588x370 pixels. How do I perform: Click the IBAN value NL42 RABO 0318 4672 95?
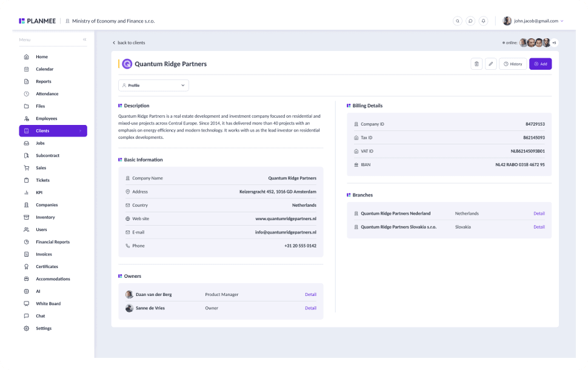pos(520,165)
